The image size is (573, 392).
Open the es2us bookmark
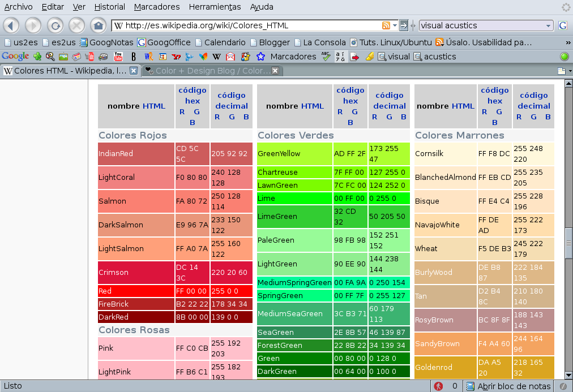tap(59, 42)
